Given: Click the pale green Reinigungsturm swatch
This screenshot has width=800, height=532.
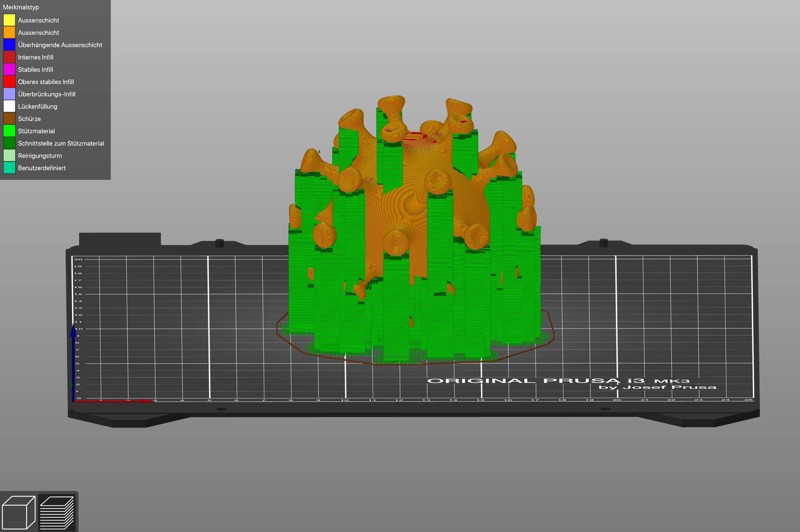Looking at the screenshot, I should 9,155.
